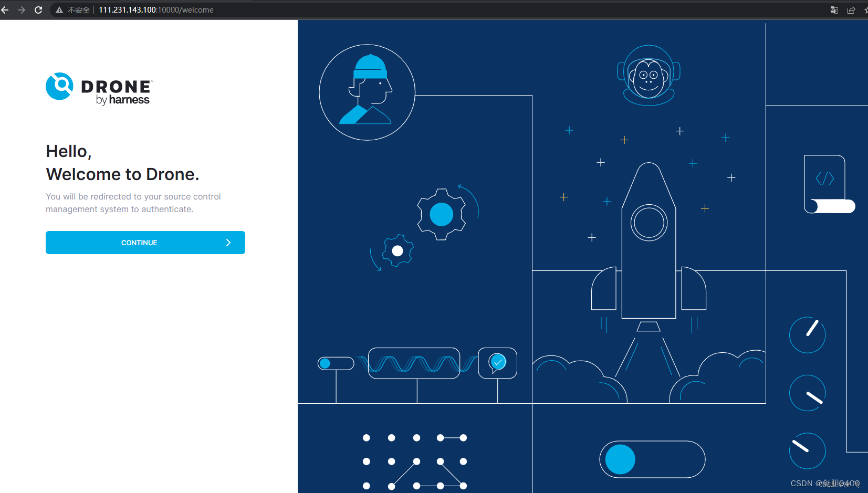The image size is (868, 493).
Task: Click the Drone by Harness logo
Action: pos(99,89)
